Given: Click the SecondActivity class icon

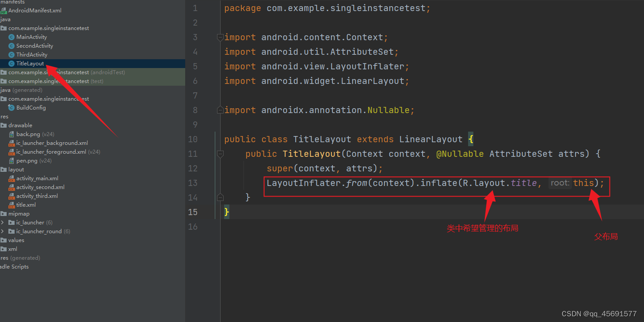Looking at the screenshot, I should tap(11, 46).
